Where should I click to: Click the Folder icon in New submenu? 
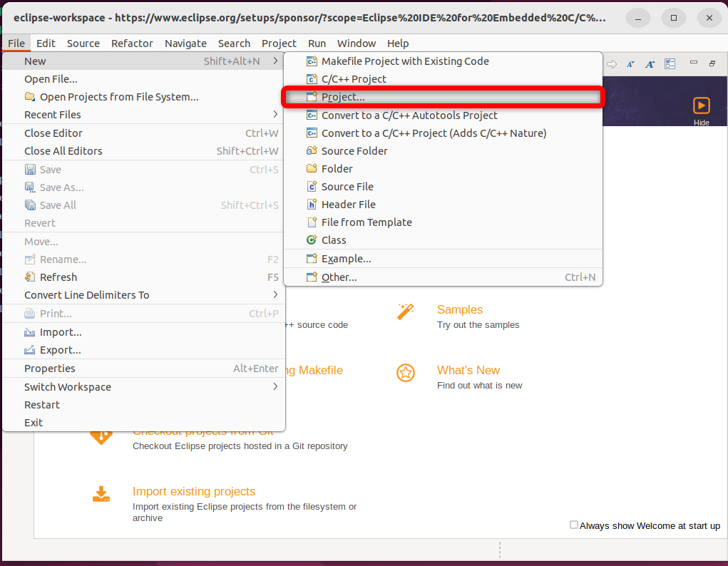(312, 168)
